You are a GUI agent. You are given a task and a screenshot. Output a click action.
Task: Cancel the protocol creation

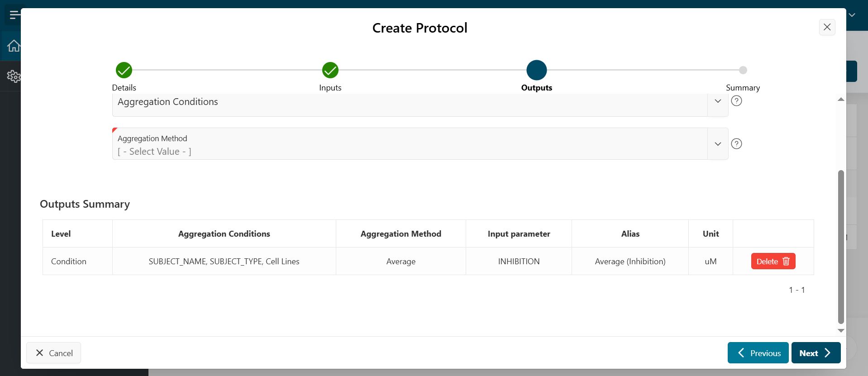pyautogui.click(x=53, y=353)
